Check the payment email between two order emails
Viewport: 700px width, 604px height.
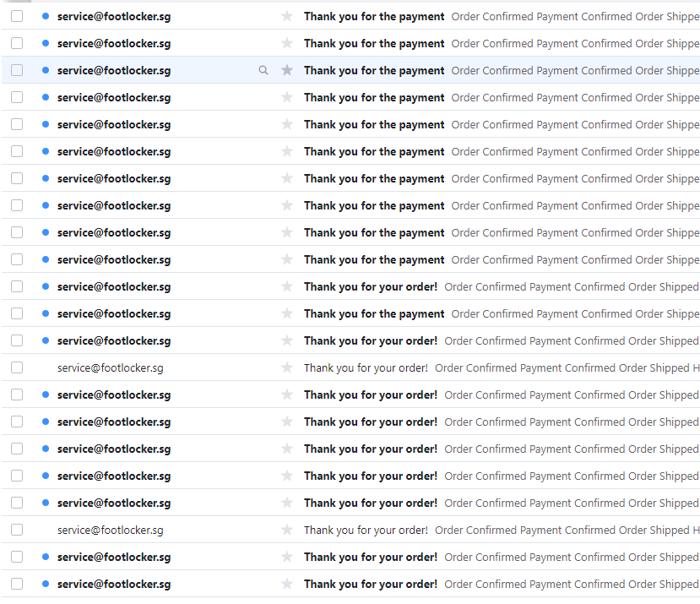pos(17,313)
